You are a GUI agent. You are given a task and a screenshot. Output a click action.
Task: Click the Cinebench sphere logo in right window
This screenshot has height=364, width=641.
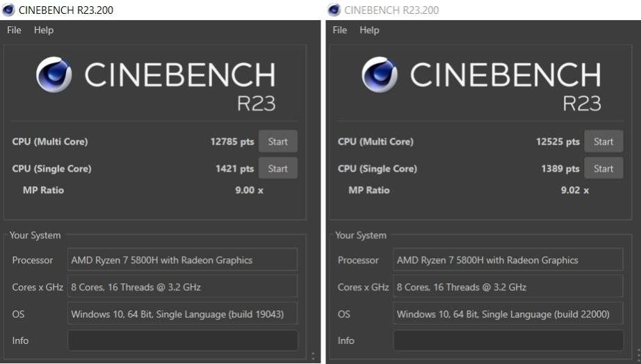click(380, 74)
